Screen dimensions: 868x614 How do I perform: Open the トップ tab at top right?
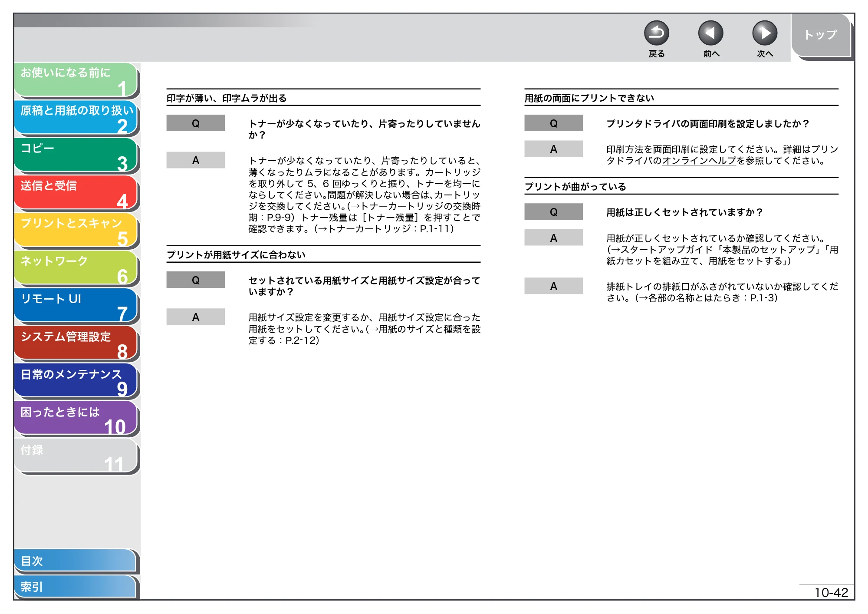pyautogui.click(x=820, y=35)
